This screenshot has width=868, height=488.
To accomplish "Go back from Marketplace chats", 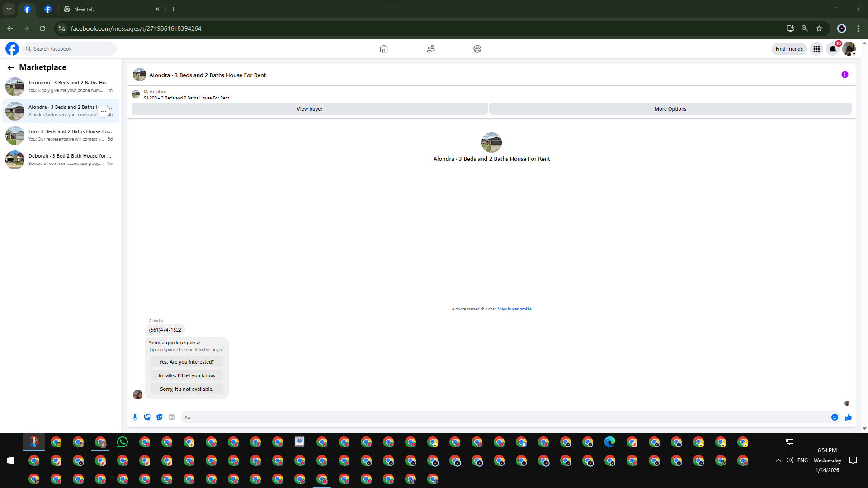I will pyautogui.click(x=11, y=68).
